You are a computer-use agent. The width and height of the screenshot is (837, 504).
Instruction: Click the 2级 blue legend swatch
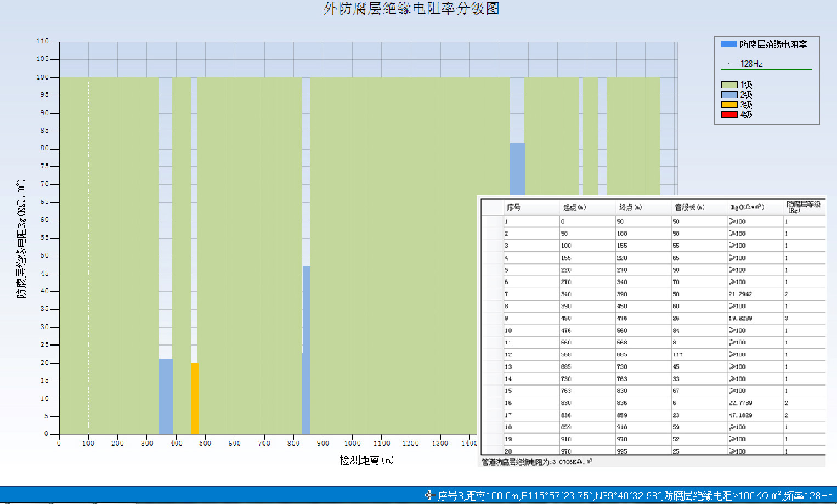pos(729,95)
